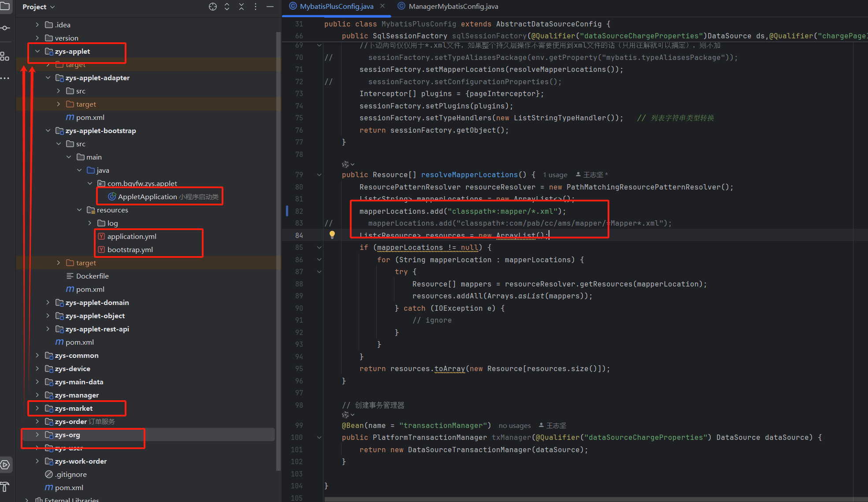Click the Select Opened File crosshair icon
Image resolution: width=868 pixels, height=502 pixels.
point(213,7)
